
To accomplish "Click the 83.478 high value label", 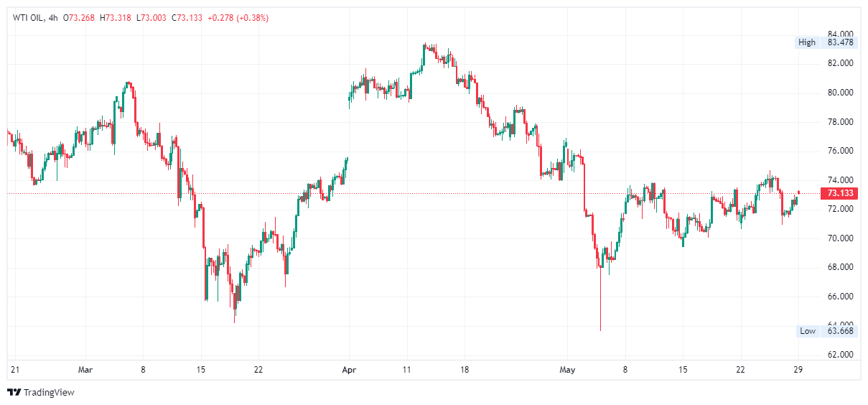I will pos(840,42).
